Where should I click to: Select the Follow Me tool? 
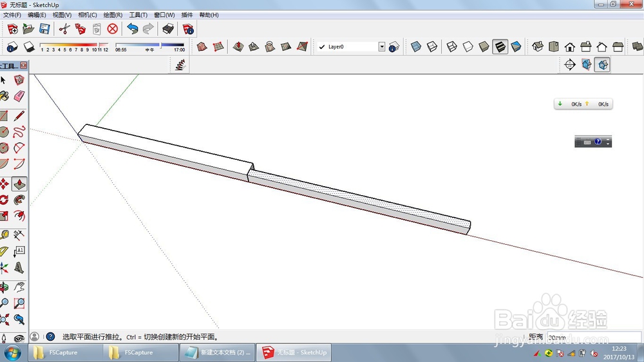tap(19, 200)
